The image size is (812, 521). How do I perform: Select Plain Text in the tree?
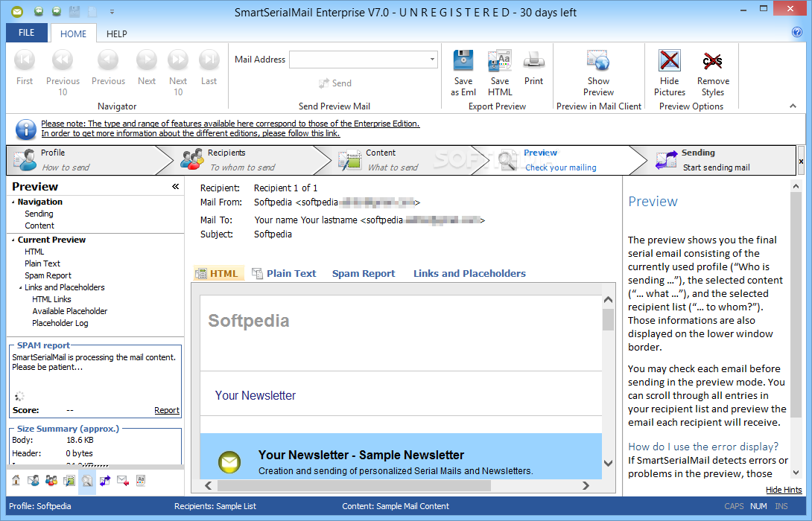(x=42, y=263)
